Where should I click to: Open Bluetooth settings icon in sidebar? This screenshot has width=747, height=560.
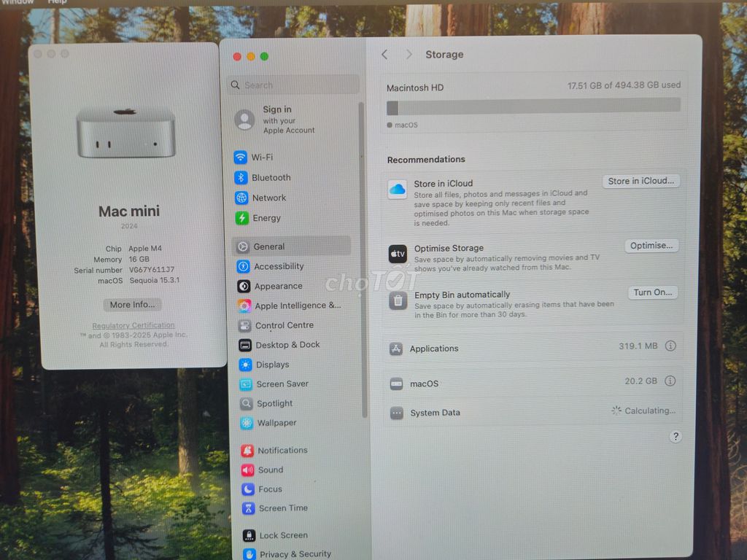tap(241, 177)
